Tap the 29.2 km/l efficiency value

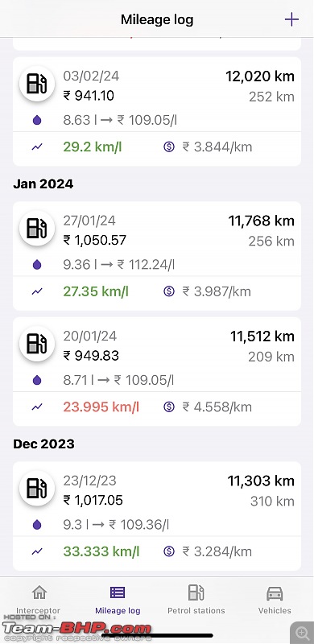pos(93,147)
